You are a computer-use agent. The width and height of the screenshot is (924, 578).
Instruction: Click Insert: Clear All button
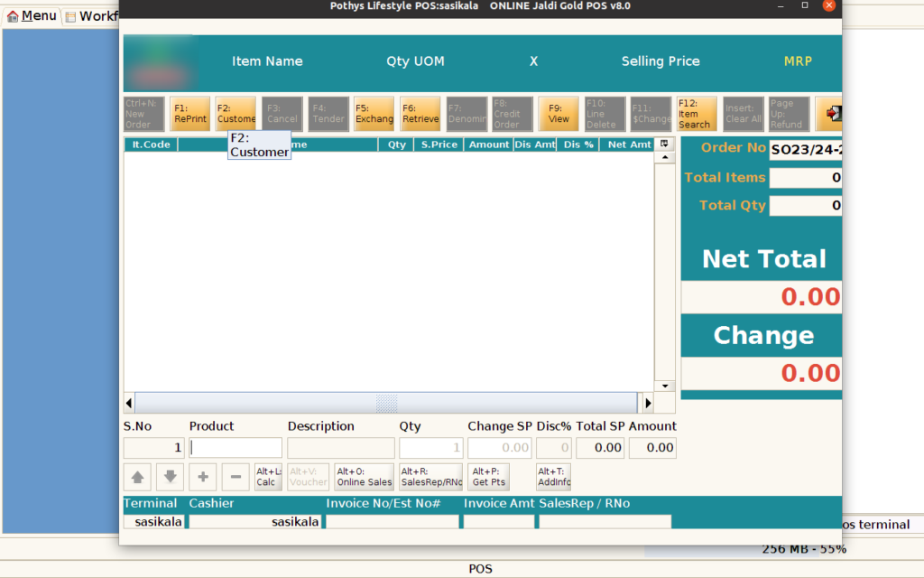point(744,114)
